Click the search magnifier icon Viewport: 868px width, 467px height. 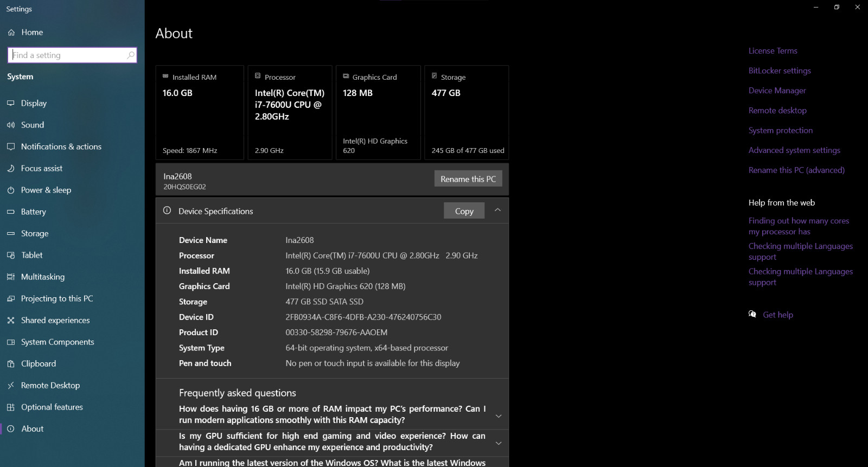[130, 55]
